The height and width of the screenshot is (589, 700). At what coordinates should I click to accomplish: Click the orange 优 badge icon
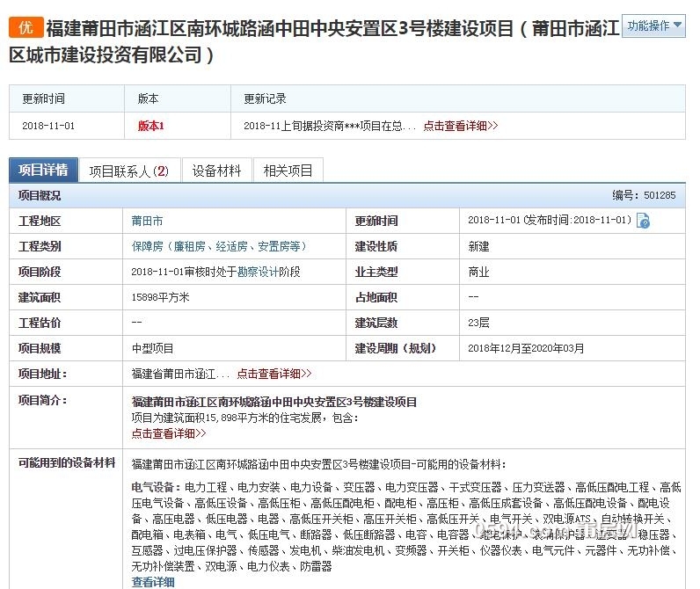tap(26, 27)
